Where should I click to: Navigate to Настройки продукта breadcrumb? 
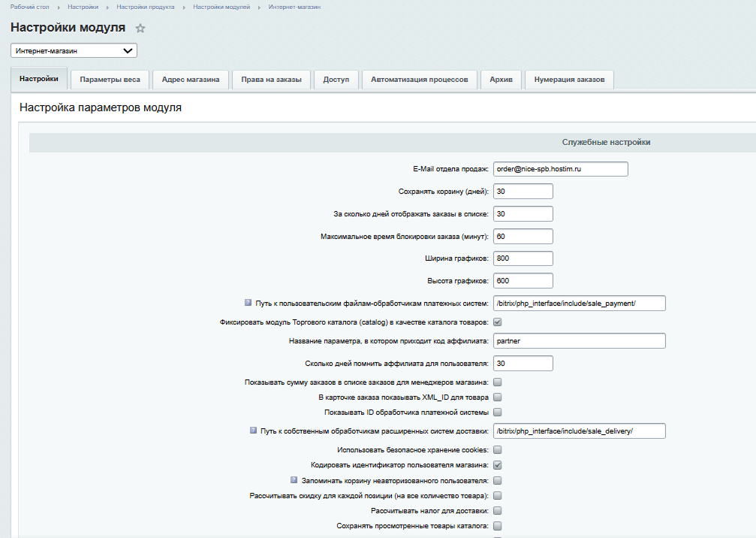pyautogui.click(x=146, y=7)
